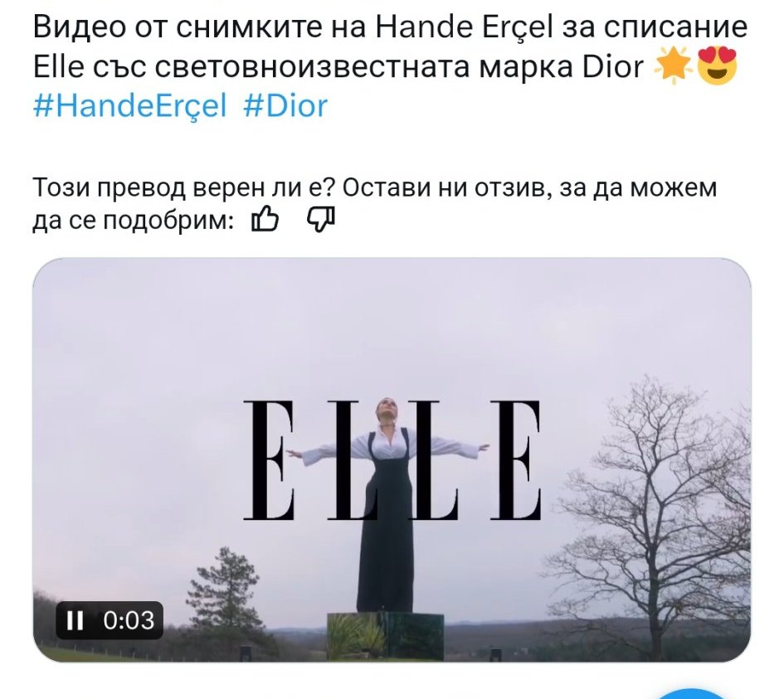Tap the green pine tree in the video

tap(225, 595)
